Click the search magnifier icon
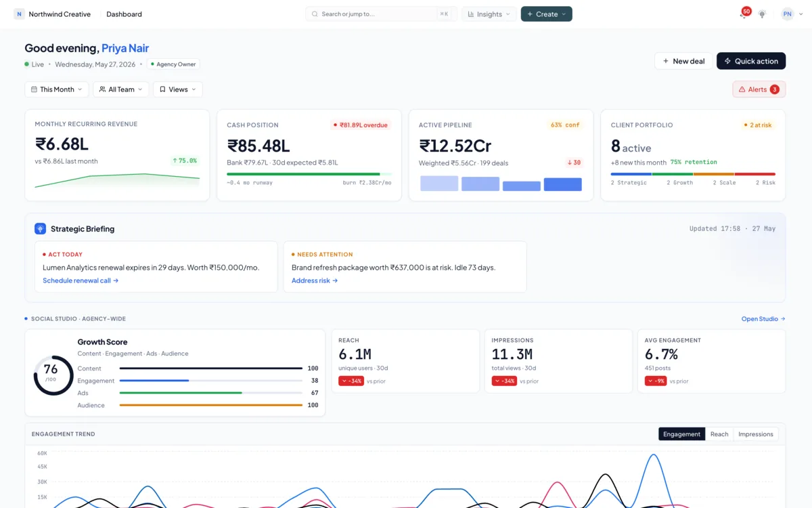Viewport: 812px width, 508px height. pyautogui.click(x=315, y=14)
